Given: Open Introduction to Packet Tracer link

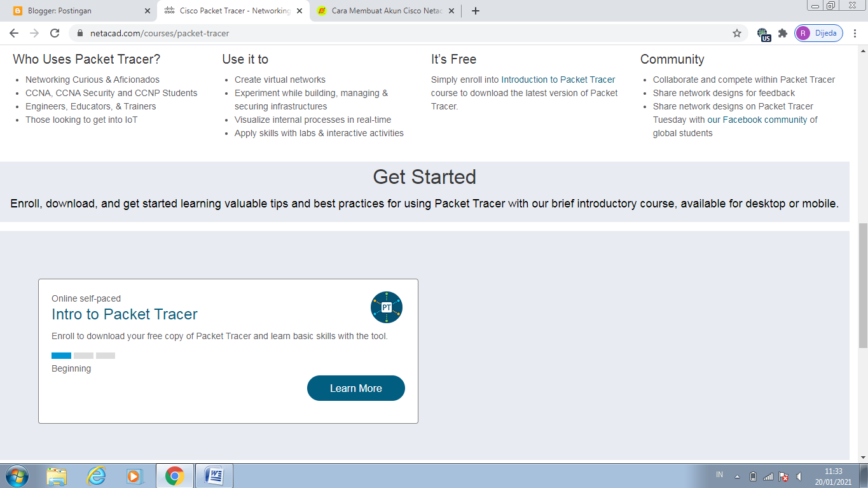Looking at the screenshot, I should pyautogui.click(x=558, y=80).
